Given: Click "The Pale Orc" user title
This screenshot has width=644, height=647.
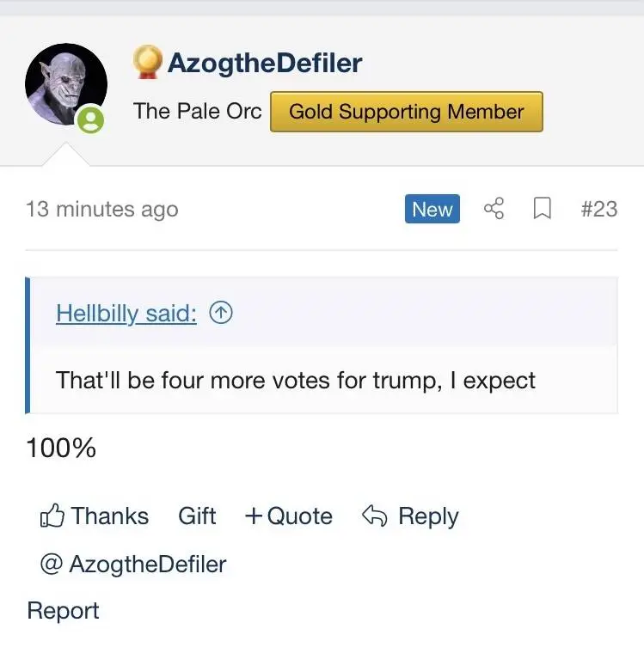Looking at the screenshot, I should pos(197,112).
